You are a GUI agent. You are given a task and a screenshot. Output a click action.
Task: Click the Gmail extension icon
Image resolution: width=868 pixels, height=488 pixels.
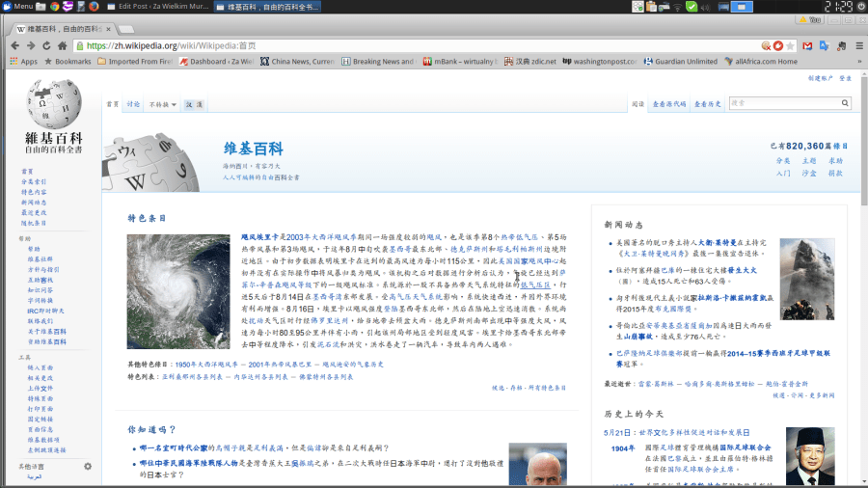(x=807, y=45)
